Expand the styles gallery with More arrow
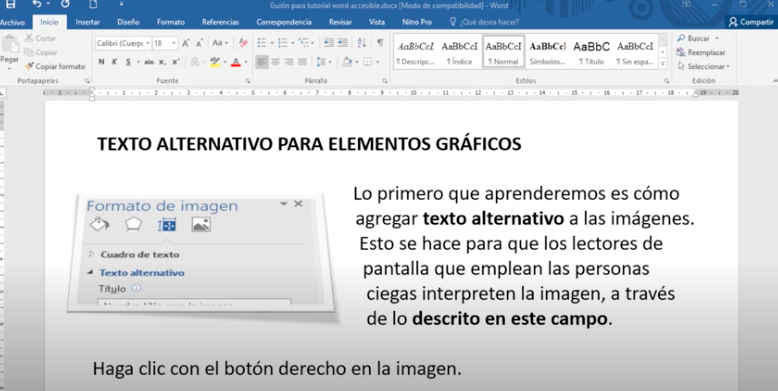 point(662,64)
